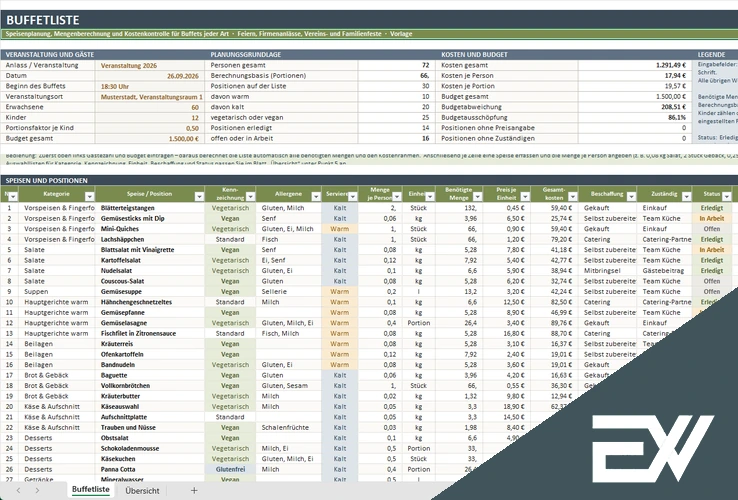The width and height of the screenshot is (738, 500).
Task: Select the Budgetausschöpfung value 86,1%
Action: pyautogui.click(x=635, y=118)
